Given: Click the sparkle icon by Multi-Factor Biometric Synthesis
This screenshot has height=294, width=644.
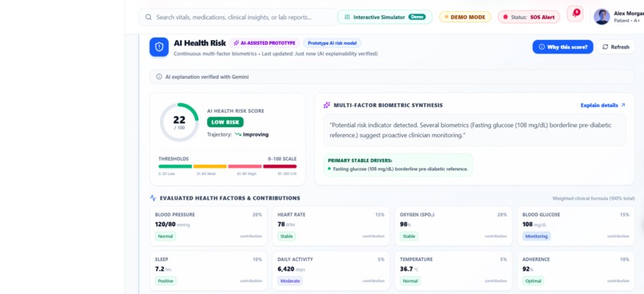Looking at the screenshot, I should tap(327, 105).
